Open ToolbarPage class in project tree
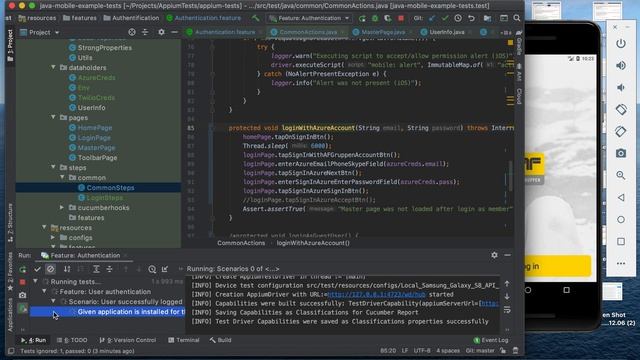640x360 pixels. pos(97,158)
